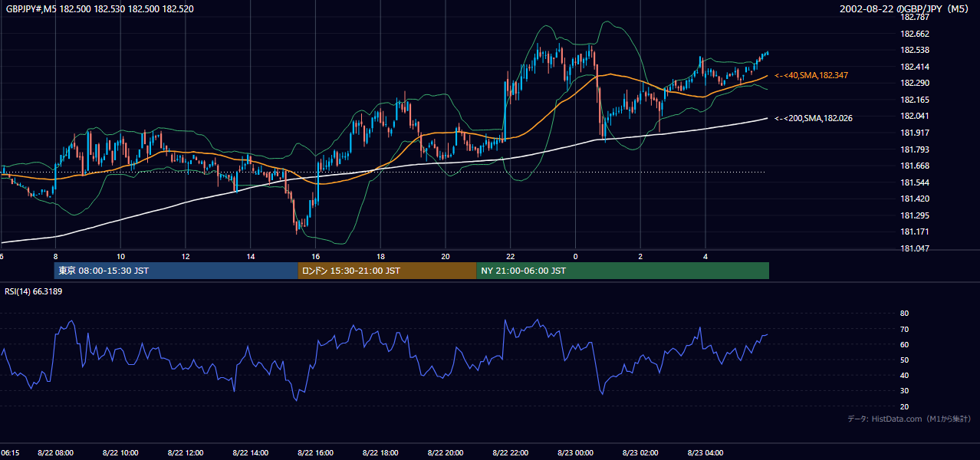The image size is (980, 460).
Task: Click bottom time label 8/22 14:00
Action: (x=251, y=453)
